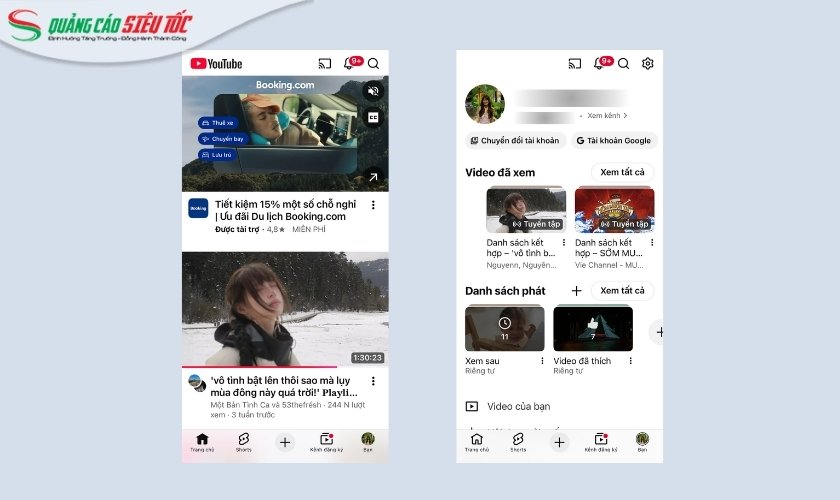840x500 pixels.
Task: Open 'Bạn' profile tab in left phone
Action: [x=368, y=443]
